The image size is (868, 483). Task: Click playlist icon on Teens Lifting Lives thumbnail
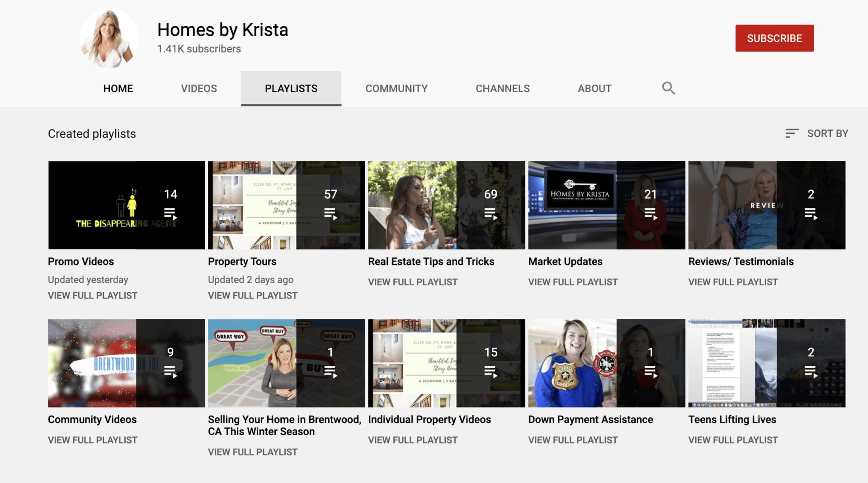(811, 372)
